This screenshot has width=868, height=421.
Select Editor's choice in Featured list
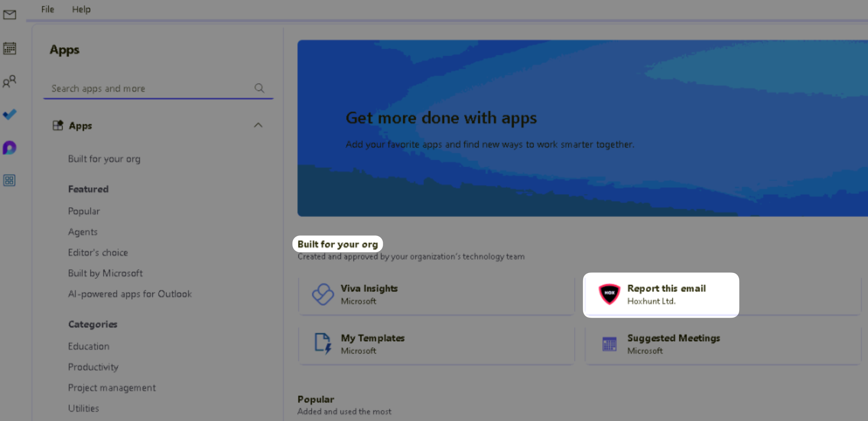(98, 253)
